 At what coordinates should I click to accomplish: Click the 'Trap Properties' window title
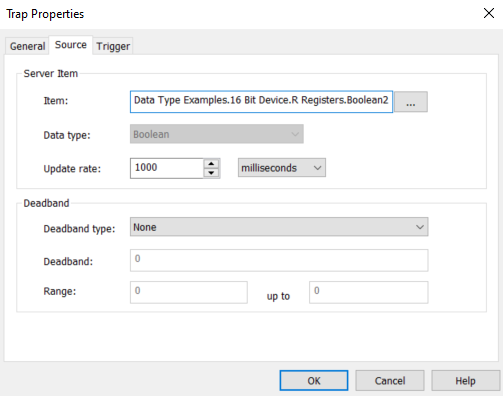tap(45, 14)
